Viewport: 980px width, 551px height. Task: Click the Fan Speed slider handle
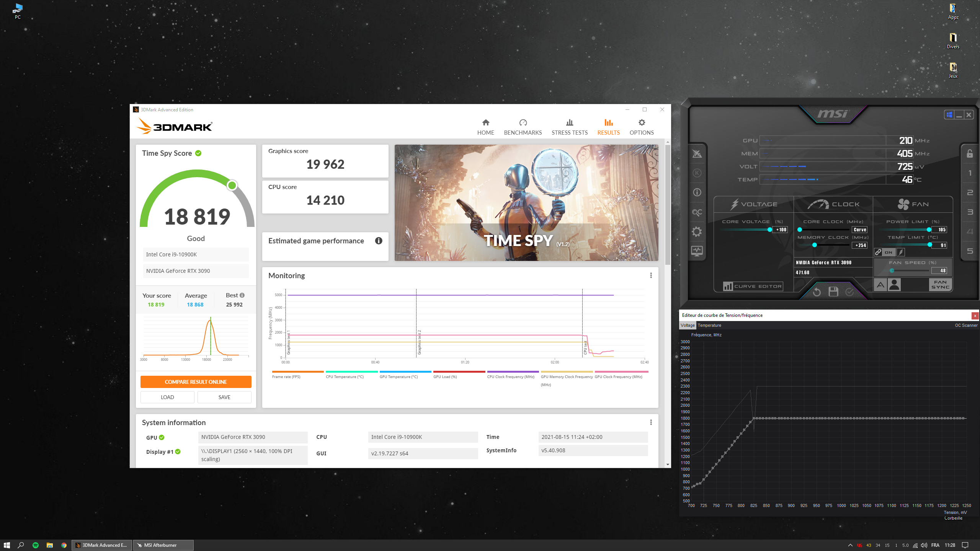click(892, 271)
